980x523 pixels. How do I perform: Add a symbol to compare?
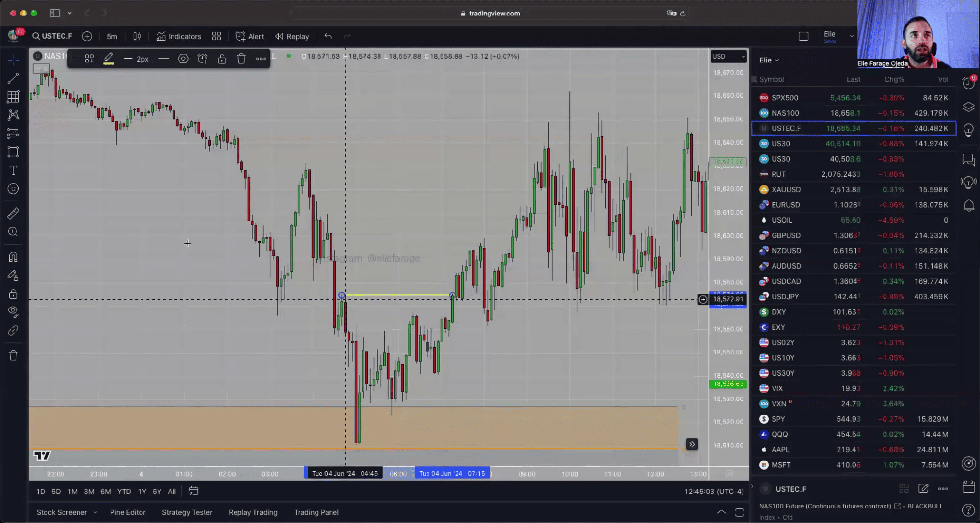coord(87,36)
